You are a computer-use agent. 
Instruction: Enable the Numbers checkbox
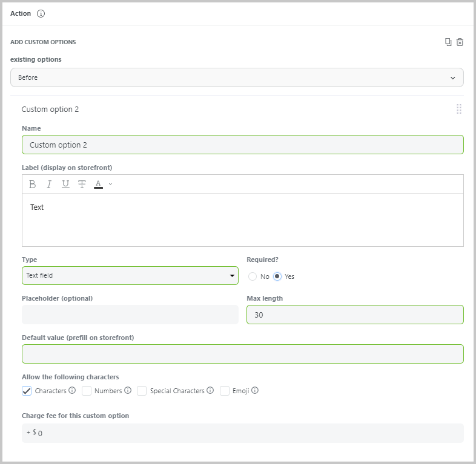(87, 391)
